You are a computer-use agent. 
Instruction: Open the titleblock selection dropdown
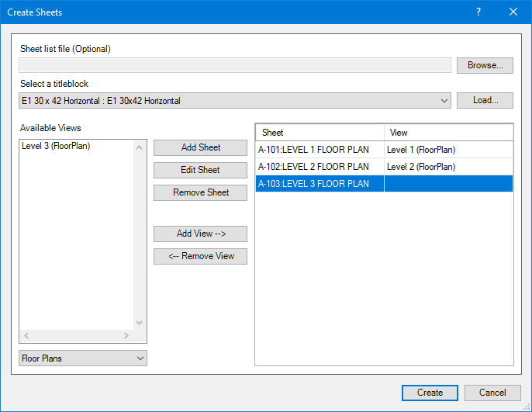[x=235, y=101]
